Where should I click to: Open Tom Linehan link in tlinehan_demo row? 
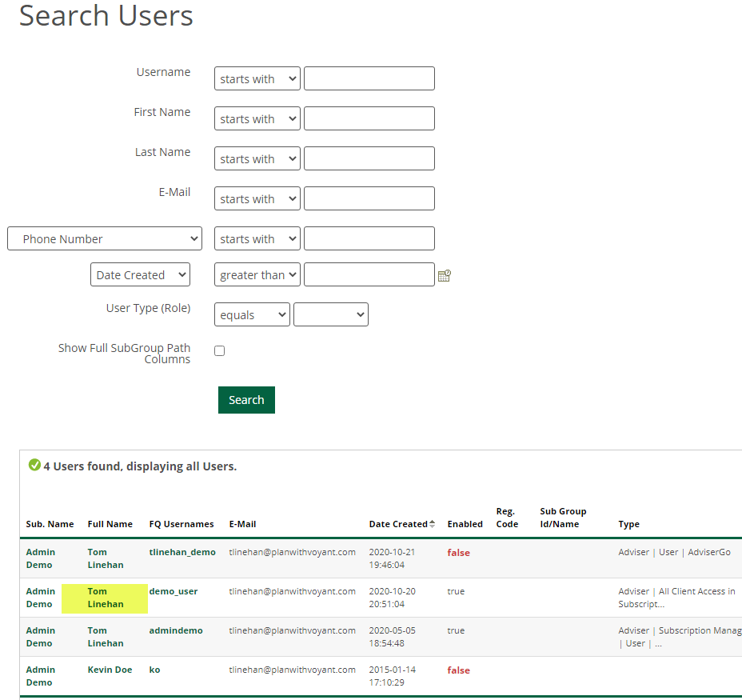coord(105,559)
